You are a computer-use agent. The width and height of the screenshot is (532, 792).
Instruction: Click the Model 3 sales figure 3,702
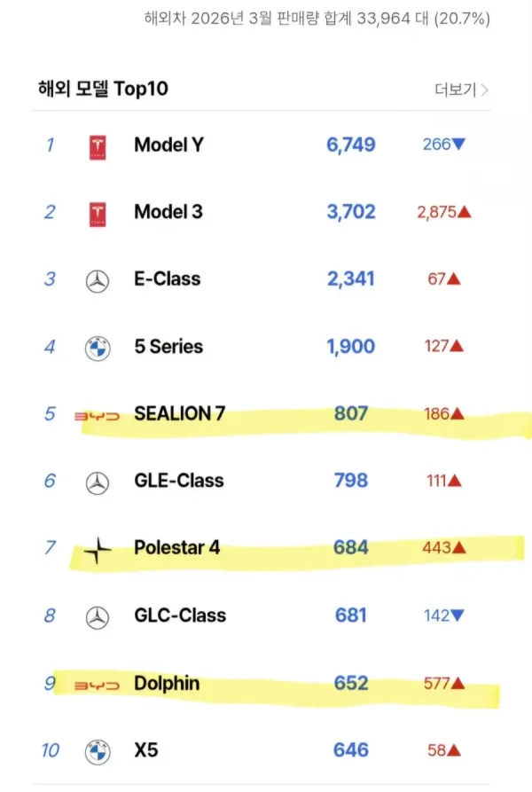(x=351, y=212)
